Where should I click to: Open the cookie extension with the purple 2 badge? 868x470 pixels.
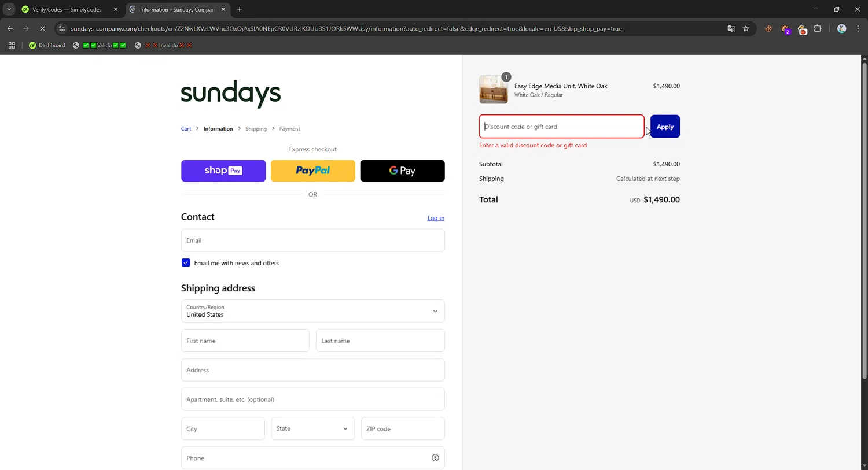(785, 29)
